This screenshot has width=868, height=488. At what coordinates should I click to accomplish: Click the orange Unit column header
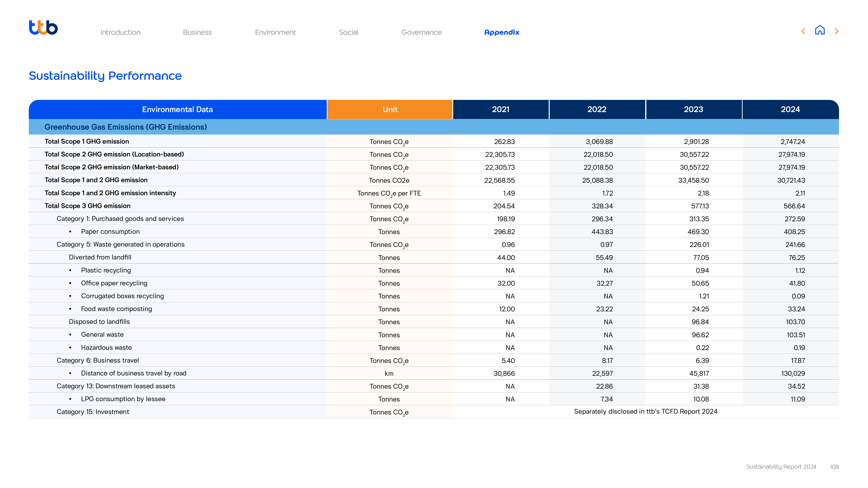tap(390, 109)
